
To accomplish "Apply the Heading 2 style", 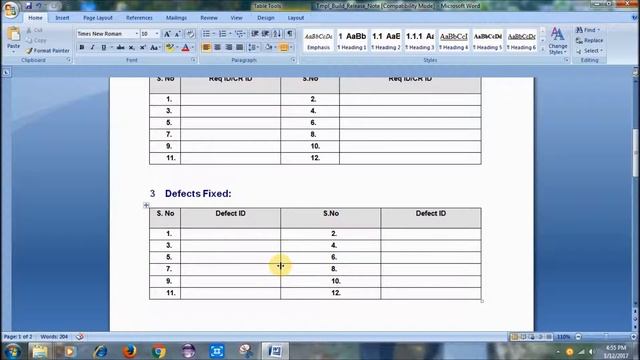I will (x=386, y=40).
